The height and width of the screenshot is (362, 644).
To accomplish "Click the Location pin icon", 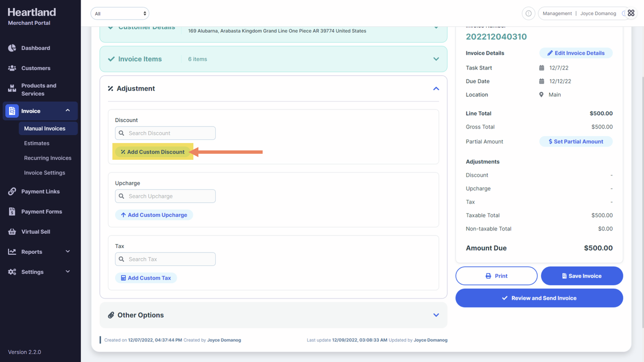I will pos(542,95).
